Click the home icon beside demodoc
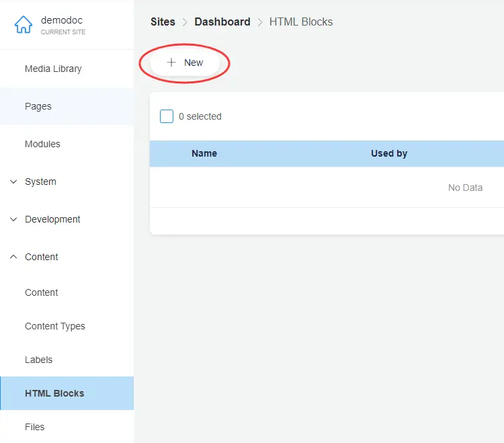Screen dimensions: 504x443 click(23, 25)
